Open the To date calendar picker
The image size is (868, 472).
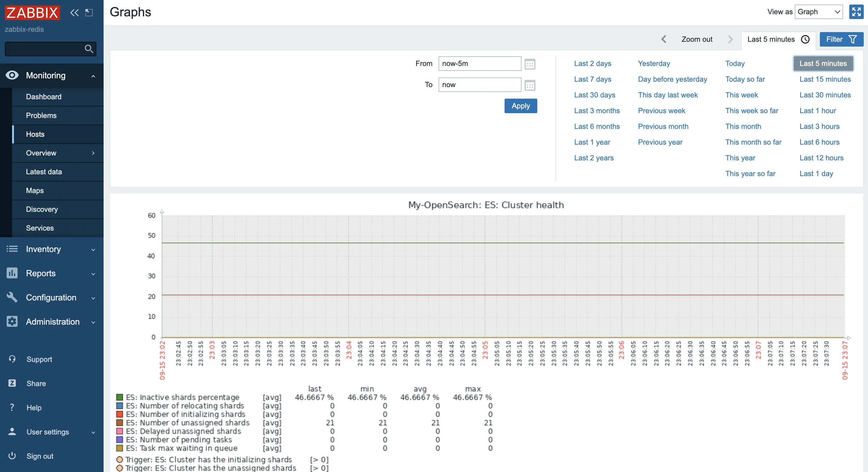[x=530, y=85]
